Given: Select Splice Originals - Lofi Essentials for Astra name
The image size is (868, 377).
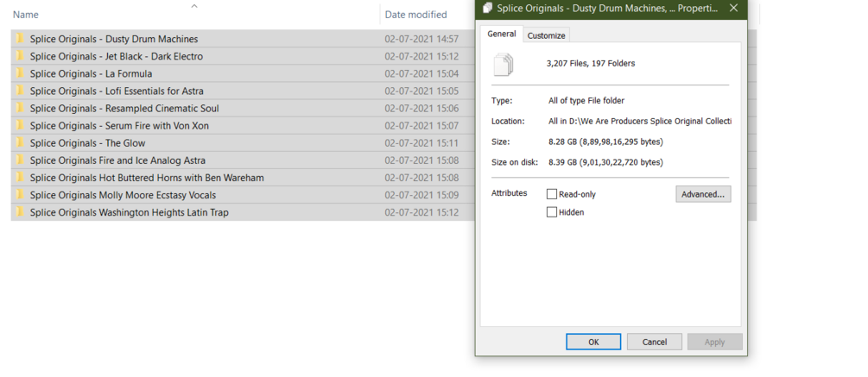Looking at the screenshot, I should (117, 91).
